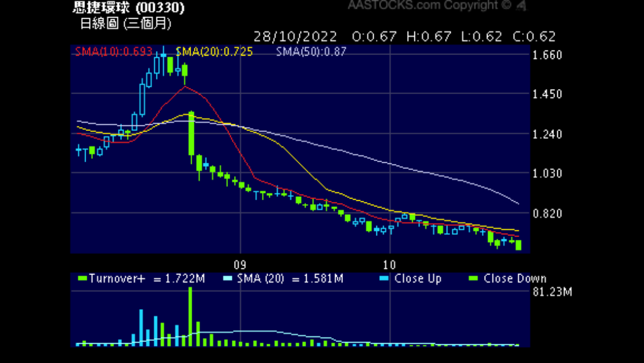
Task: Click the Close Down legend text
Action: pos(515,278)
